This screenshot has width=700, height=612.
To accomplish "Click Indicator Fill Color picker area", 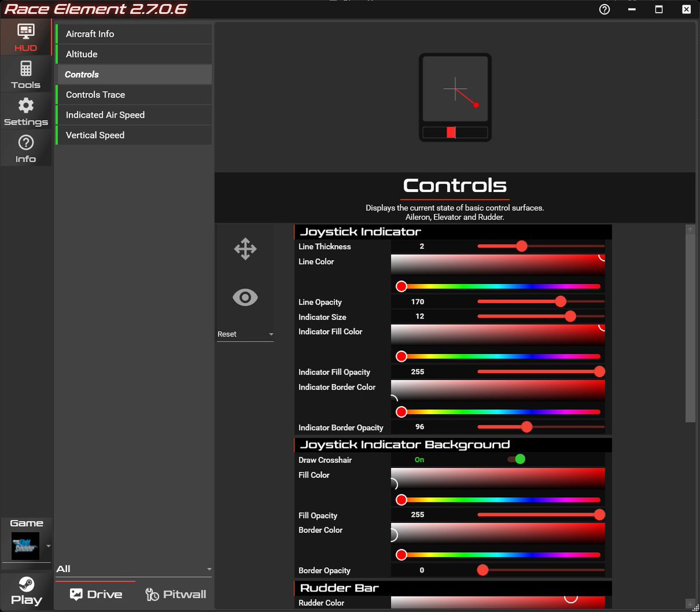I will click(498, 334).
